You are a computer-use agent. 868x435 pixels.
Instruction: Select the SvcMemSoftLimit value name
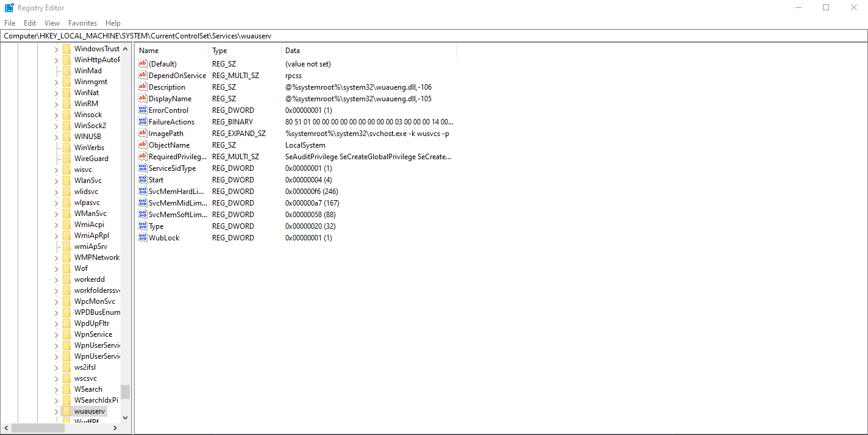click(178, 215)
